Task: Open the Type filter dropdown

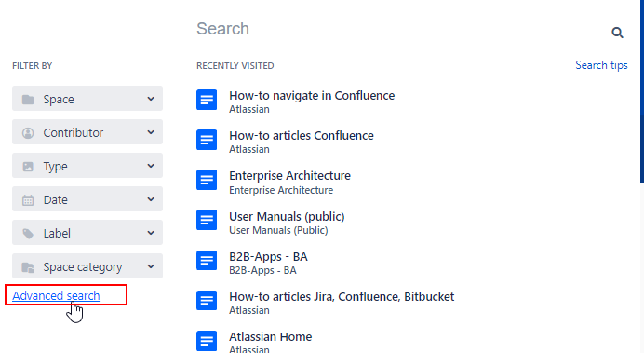Action: 87,166
